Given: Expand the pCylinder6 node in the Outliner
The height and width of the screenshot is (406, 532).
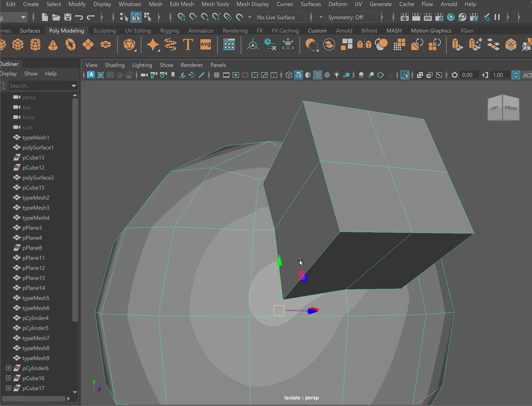Looking at the screenshot, I should pyautogui.click(x=8, y=368).
